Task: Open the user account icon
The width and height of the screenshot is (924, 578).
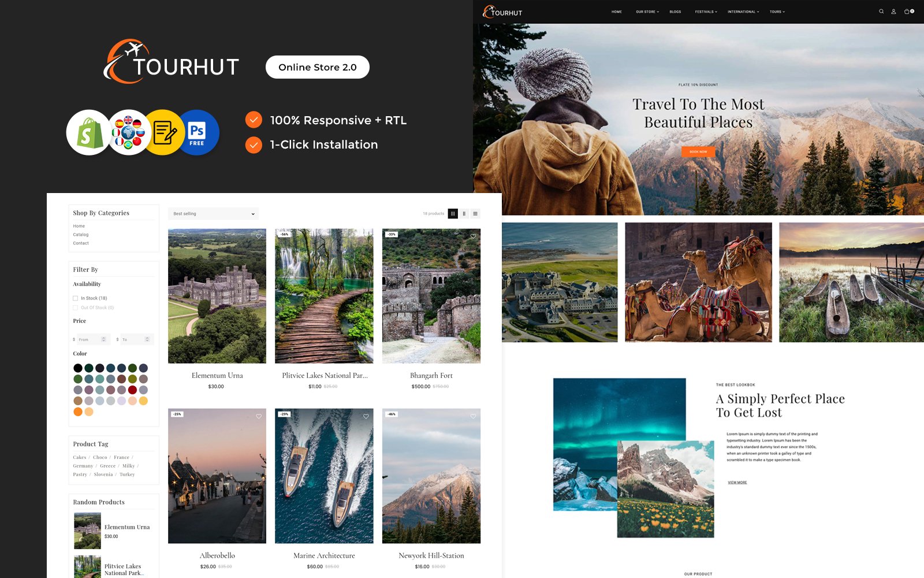Action: pos(893,12)
